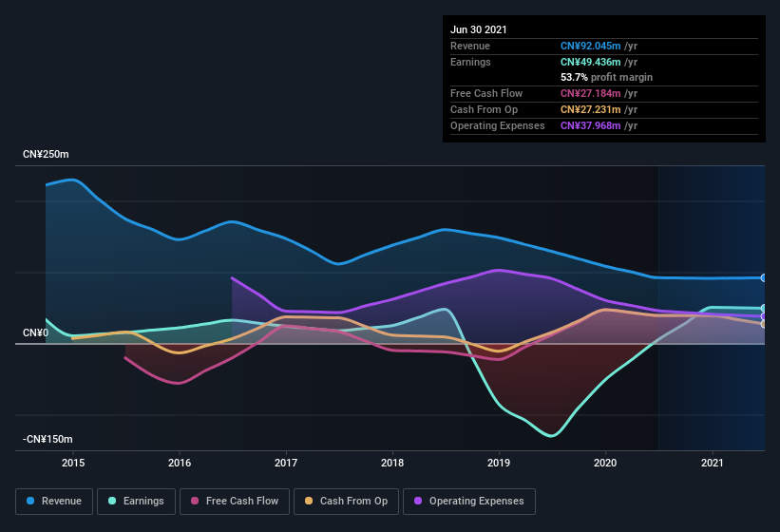
Task: Click the teal Earnings legend dot
Action: 112,501
